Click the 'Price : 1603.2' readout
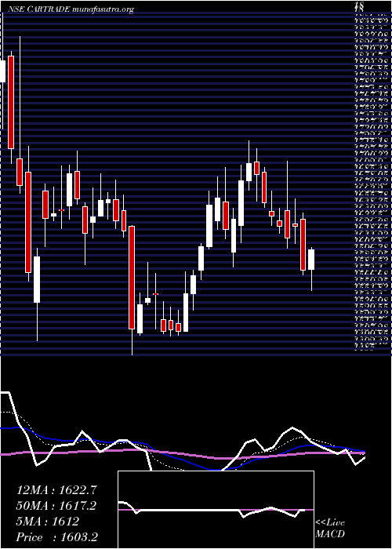The width and height of the screenshot is (392, 549). (57, 537)
